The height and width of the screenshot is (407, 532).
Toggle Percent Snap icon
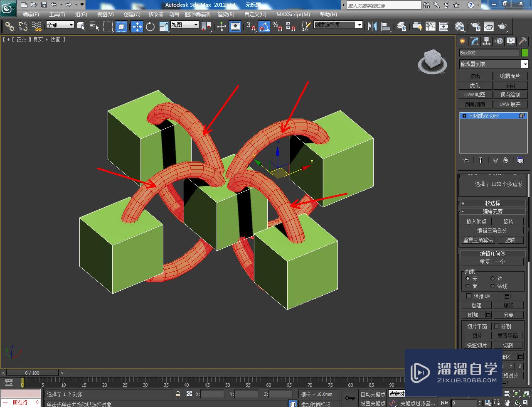(277, 27)
